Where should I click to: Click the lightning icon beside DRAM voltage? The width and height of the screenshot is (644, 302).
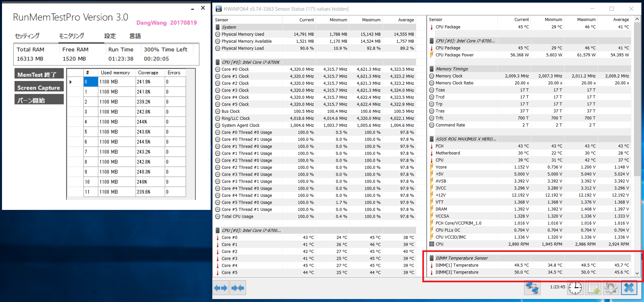coord(432,209)
